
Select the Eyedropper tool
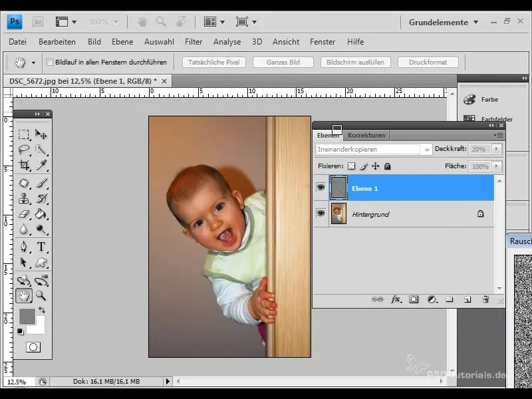[41, 165]
